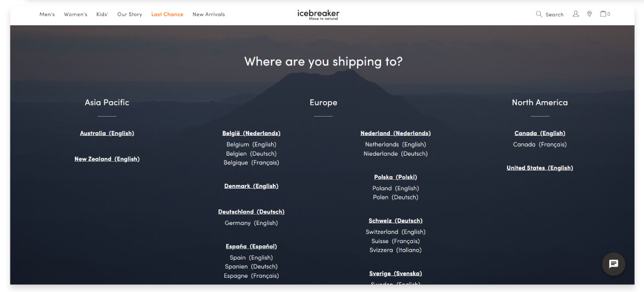Open the Last Chance section
The image size is (644, 292).
click(x=167, y=14)
